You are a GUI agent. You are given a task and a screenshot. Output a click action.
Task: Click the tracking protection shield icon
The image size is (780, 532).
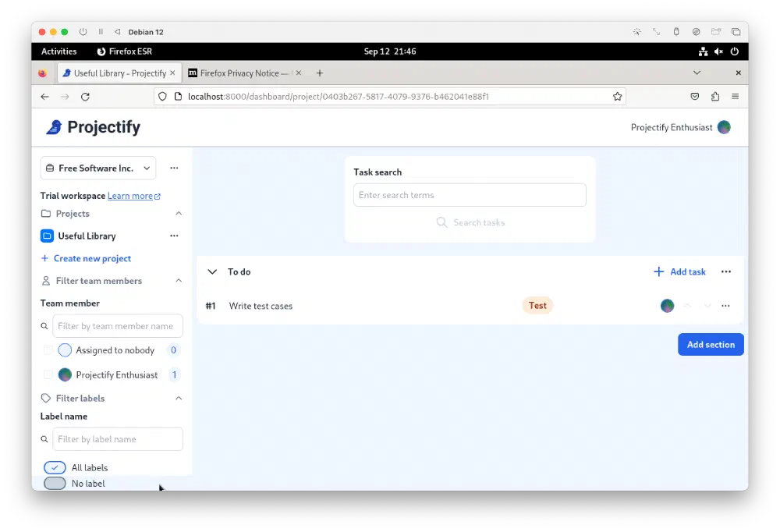pyautogui.click(x=162, y=97)
